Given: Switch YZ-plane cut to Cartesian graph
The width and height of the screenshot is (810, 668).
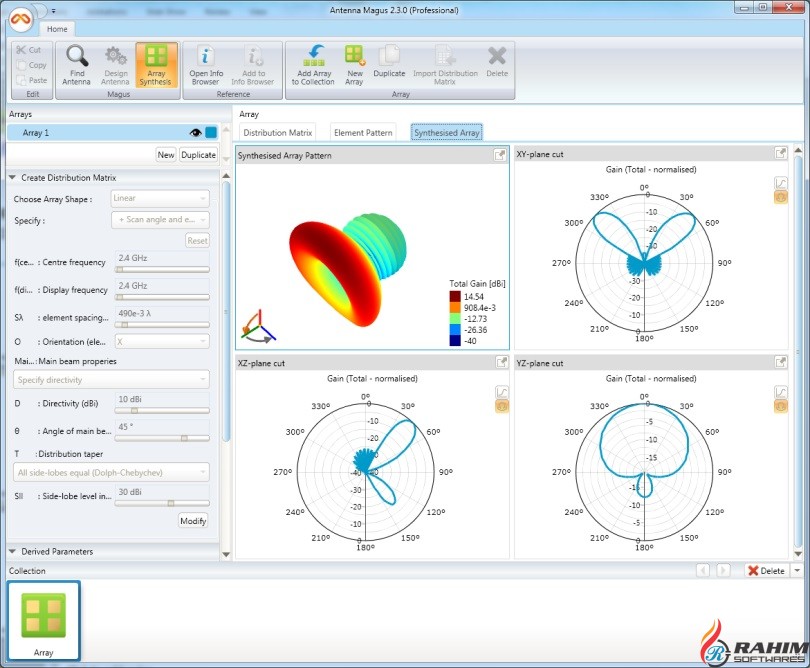Looking at the screenshot, I should [x=781, y=392].
